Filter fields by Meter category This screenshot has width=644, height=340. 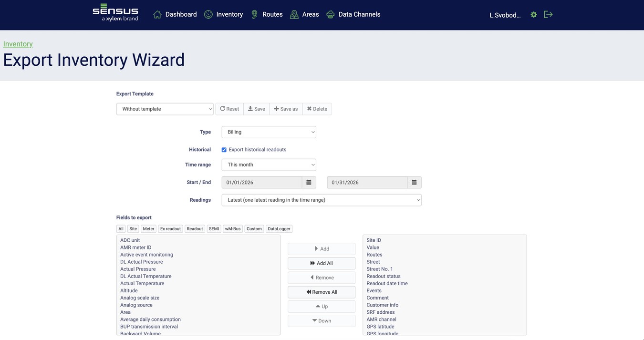point(148,229)
